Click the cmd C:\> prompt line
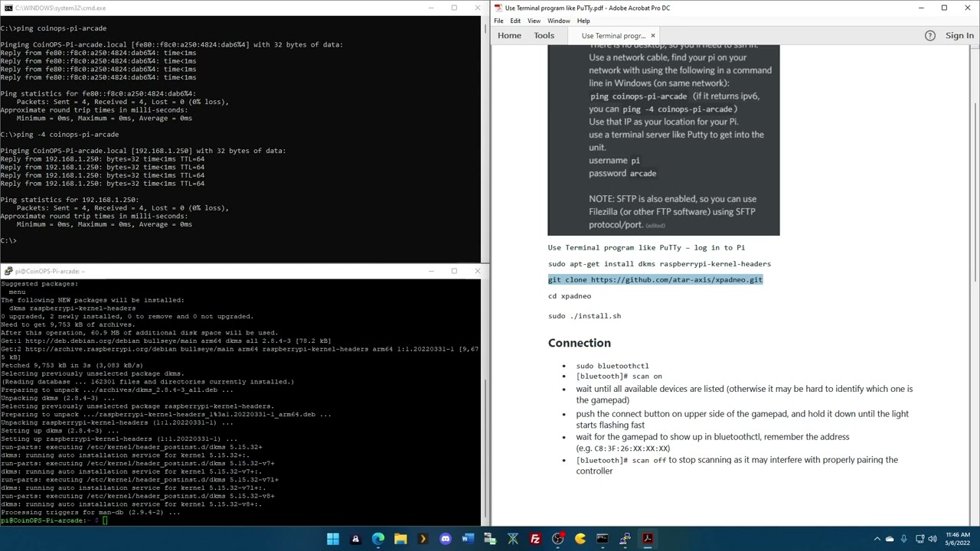The image size is (980, 551). [8, 240]
